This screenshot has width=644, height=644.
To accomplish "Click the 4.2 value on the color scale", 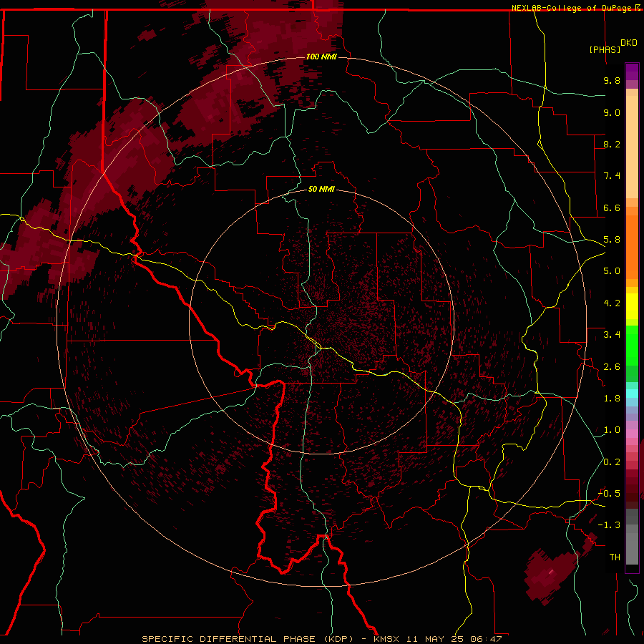I will tap(612, 303).
